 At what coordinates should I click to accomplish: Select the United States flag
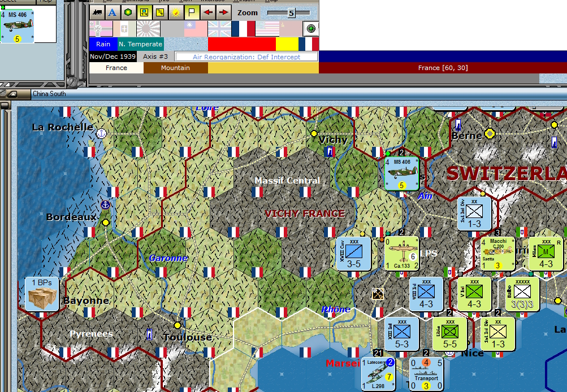coord(267,29)
